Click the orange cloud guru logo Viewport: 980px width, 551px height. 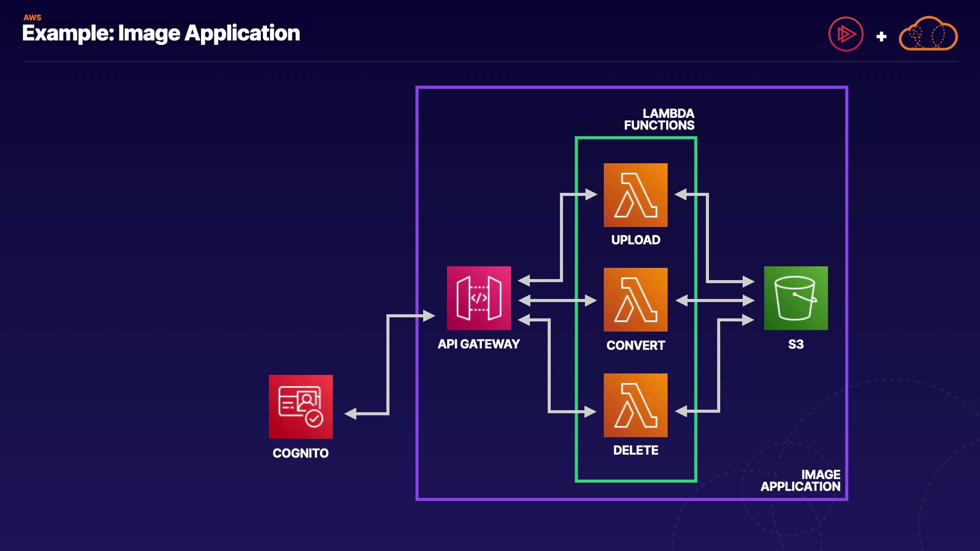(928, 34)
